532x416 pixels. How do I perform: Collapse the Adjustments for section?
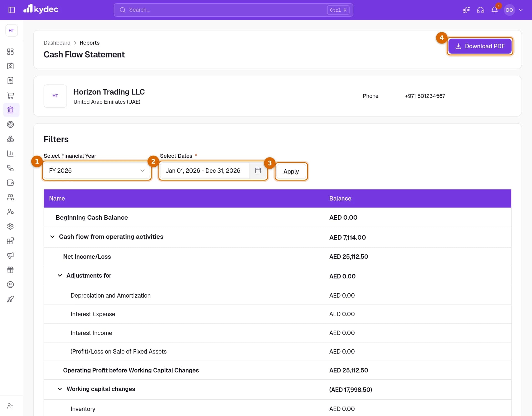60,275
